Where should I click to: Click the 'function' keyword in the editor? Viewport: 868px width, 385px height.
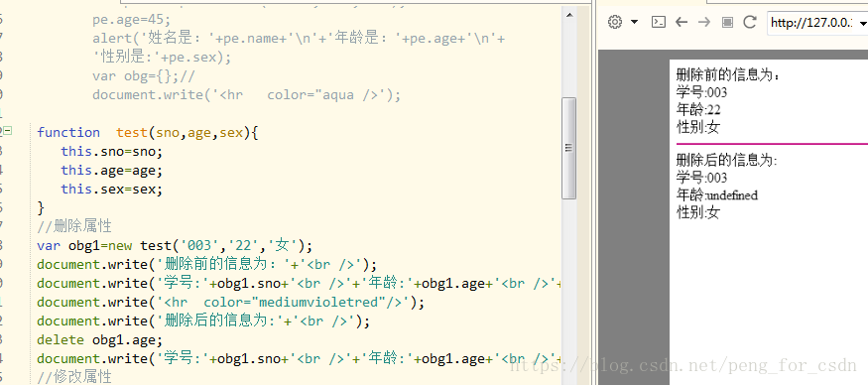coord(68,132)
